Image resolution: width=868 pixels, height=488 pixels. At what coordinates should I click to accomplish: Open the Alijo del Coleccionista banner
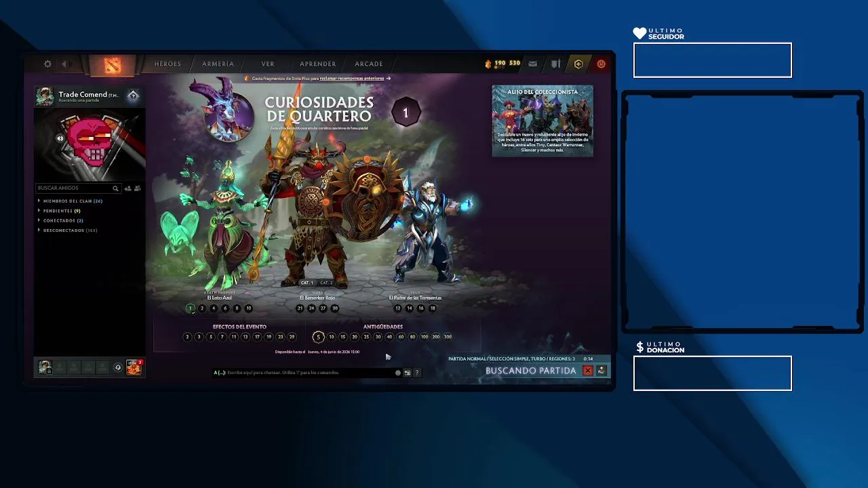point(542,121)
